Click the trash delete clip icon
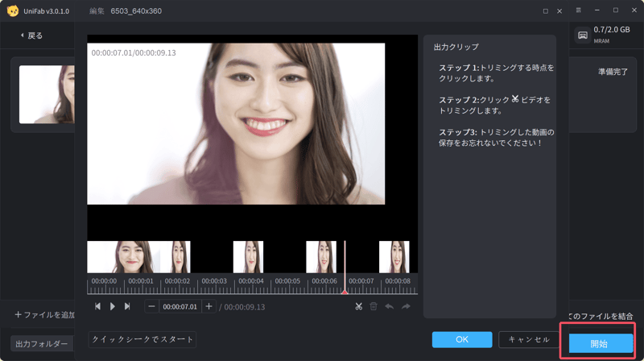Viewport: 644px width, 361px height. point(374,306)
